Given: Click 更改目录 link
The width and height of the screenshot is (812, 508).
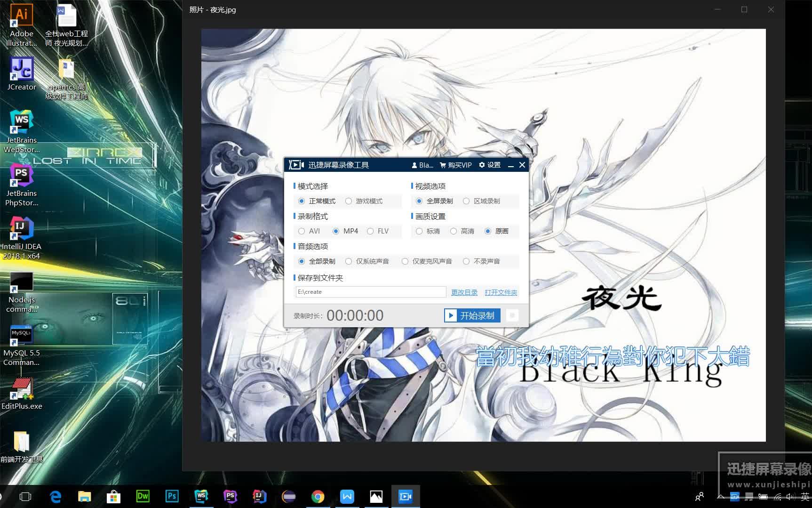Looking at the screenshot, I should [x=464, y=292].
